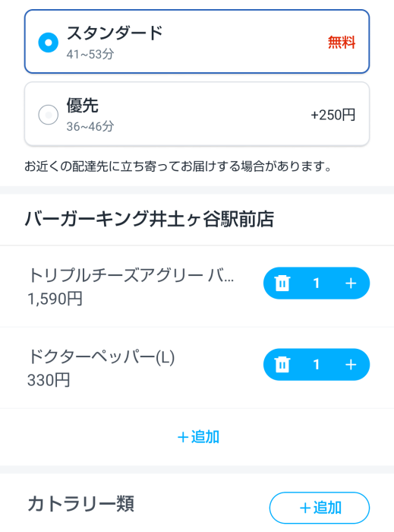This screenshot has height=532, width=394.
Task: Tap the バーガーキング井土ヶ谷駅前店 restaurant header
Action: point(150,219)
